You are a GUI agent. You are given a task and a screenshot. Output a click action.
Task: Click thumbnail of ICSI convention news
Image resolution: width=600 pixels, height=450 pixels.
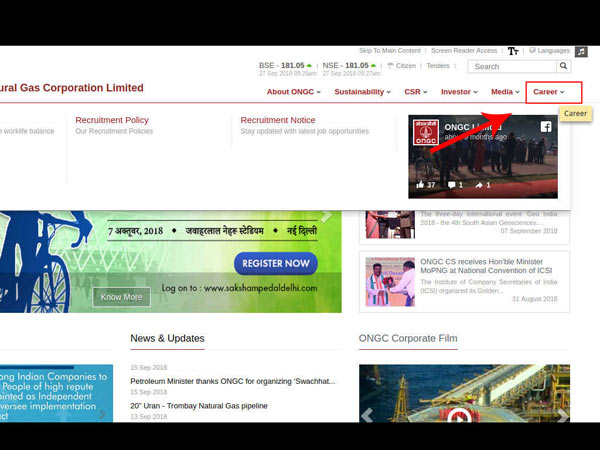(390, 282)
